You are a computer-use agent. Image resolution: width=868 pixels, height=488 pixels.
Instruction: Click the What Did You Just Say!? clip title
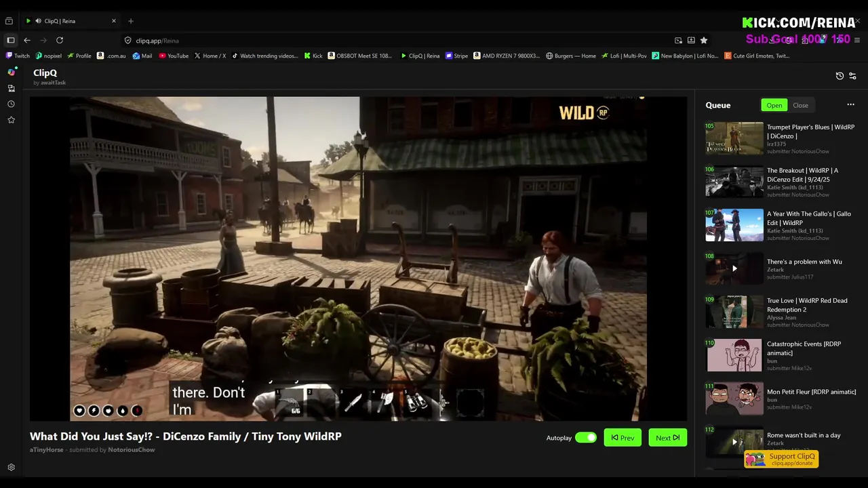click(185, 436)
